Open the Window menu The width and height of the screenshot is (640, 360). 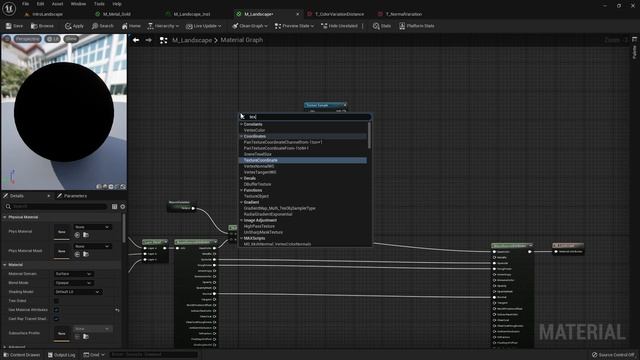coord(78,4)
